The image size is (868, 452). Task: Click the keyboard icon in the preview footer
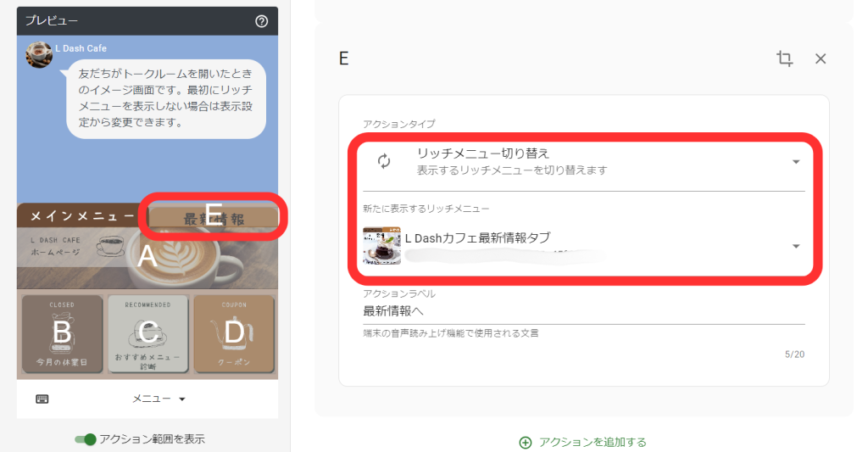pyautogui.click(x=42, y=399)
